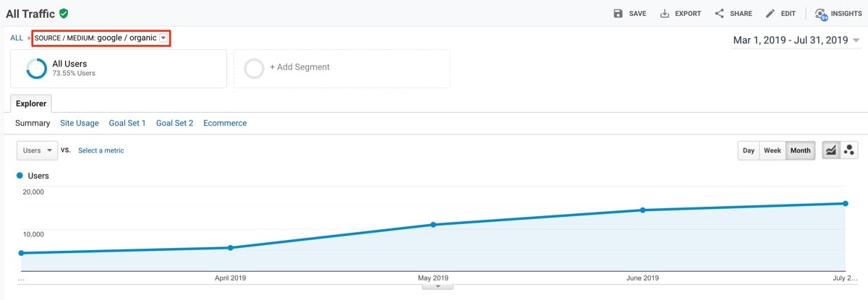
Task: Set chart granularity to Month
Action: (801, 150)
